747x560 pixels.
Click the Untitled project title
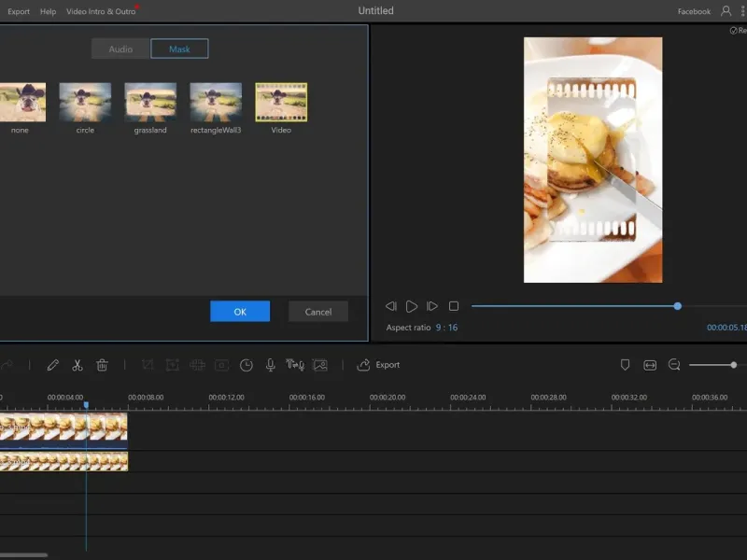(x=376, y=10)
